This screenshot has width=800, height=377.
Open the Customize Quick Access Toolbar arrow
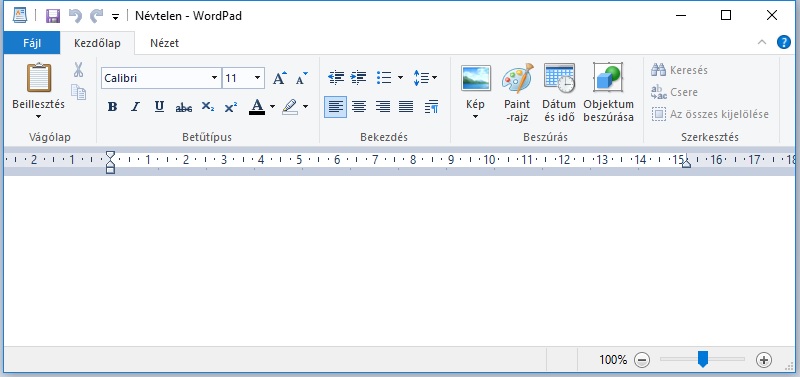point(115,17)
